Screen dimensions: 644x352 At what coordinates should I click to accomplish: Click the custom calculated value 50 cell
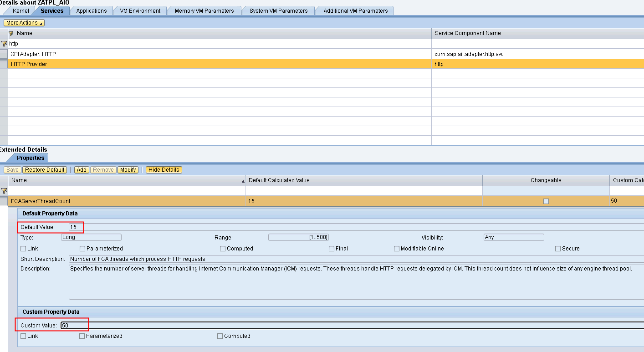[627, 201]
